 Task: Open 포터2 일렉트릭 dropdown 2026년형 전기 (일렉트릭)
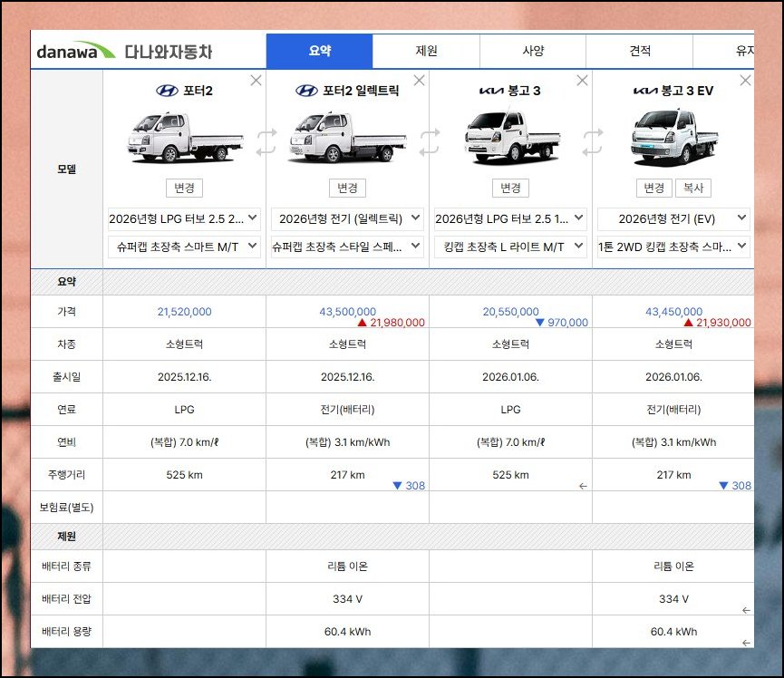point(347,219)
